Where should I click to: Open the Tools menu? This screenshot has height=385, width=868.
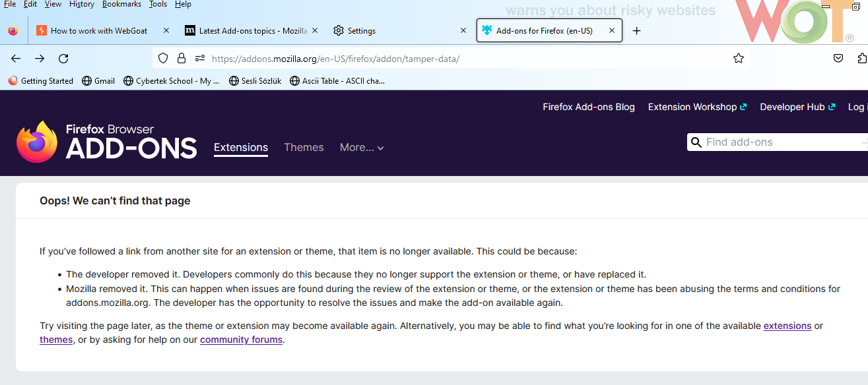[x=158, y=4]
